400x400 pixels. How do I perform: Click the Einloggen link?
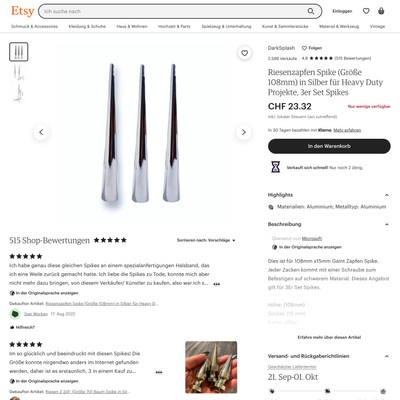point(342,11)
